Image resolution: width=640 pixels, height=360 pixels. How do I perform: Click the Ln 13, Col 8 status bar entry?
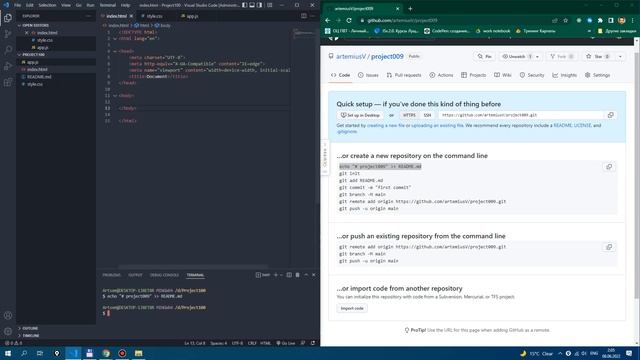pos(195,343)
